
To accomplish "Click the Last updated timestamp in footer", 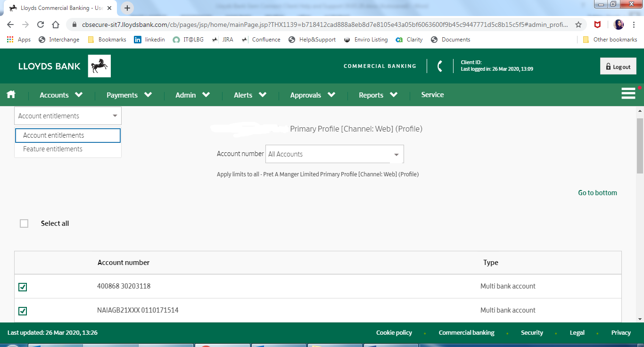I will pyautogui.click(x=52, y=333).
